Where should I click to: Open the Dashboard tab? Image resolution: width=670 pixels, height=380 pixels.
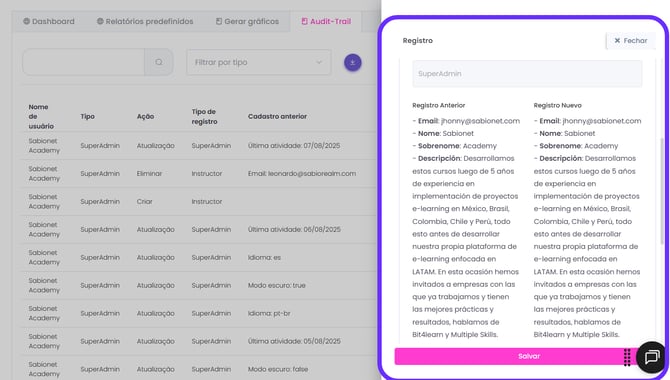pyautogui.click(x=49, y=21)
